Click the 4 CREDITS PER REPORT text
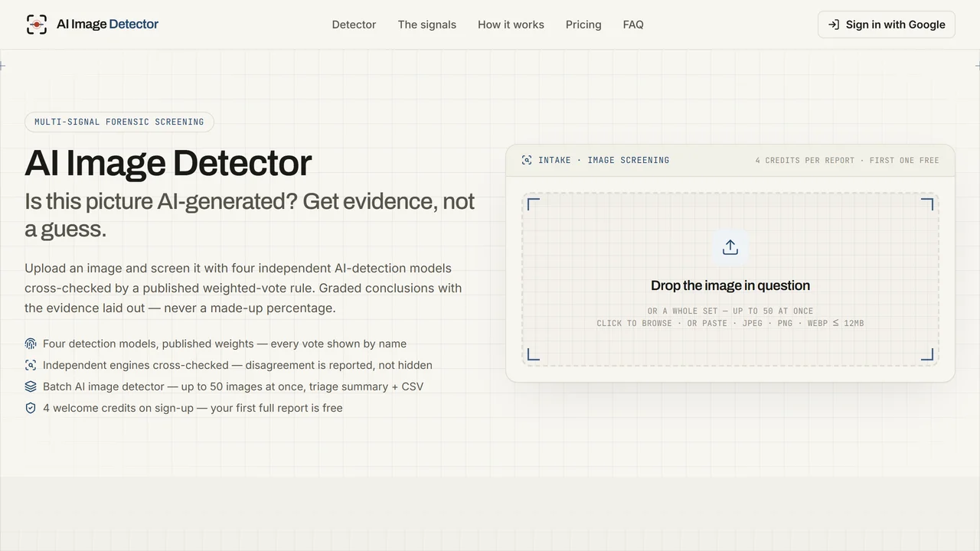 point(805,160)
